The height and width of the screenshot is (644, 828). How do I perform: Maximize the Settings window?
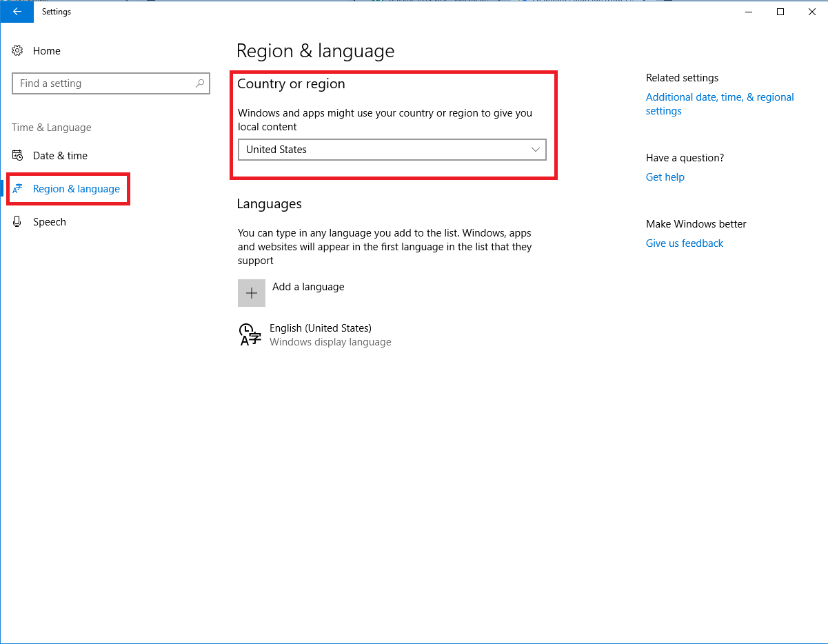780,12
